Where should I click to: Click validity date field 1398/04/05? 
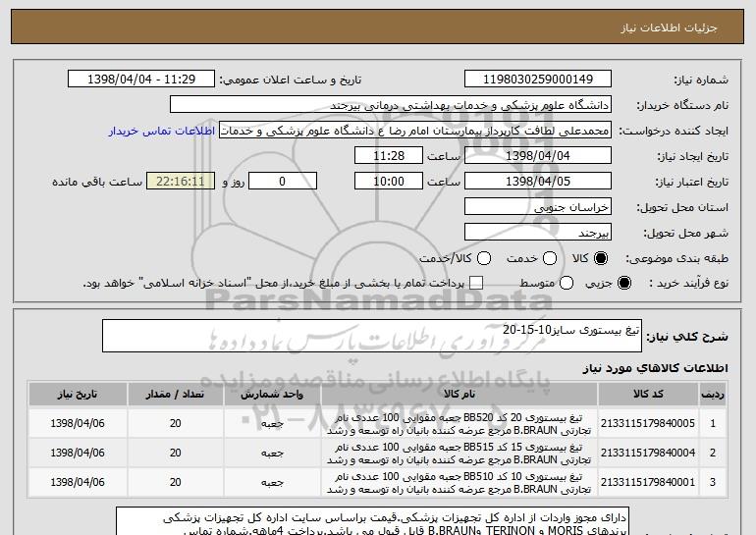pos(538,182)
